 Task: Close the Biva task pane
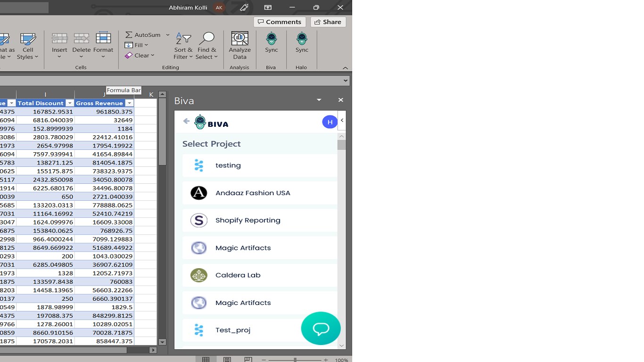click(341, 100)
